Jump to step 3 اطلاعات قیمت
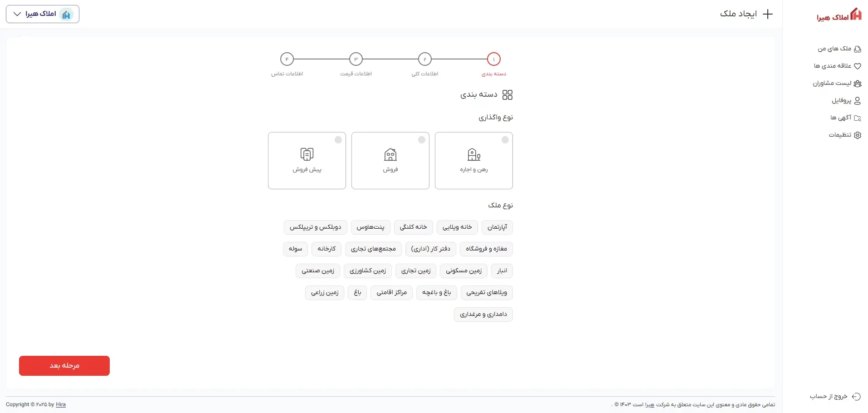The image size is (868, 413). 356,59
